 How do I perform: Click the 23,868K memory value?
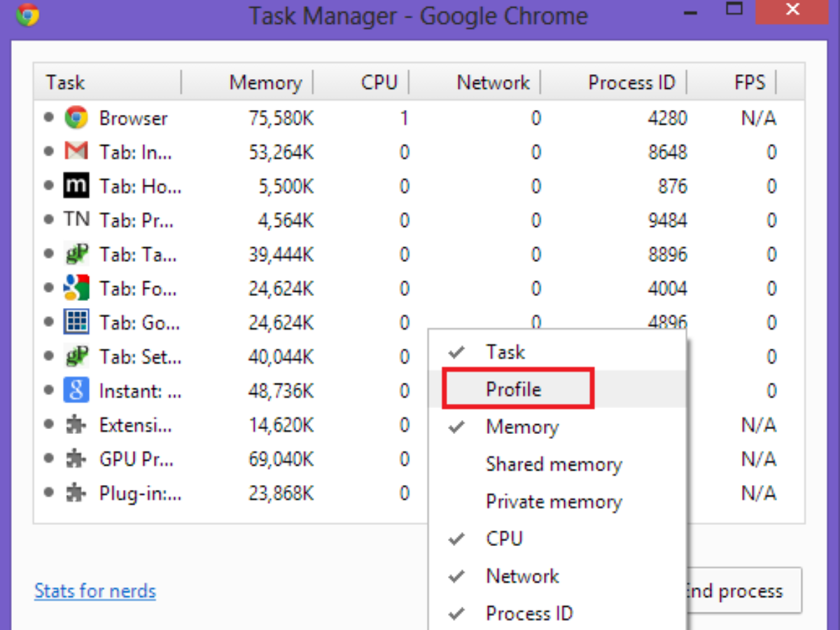point(281,494)
